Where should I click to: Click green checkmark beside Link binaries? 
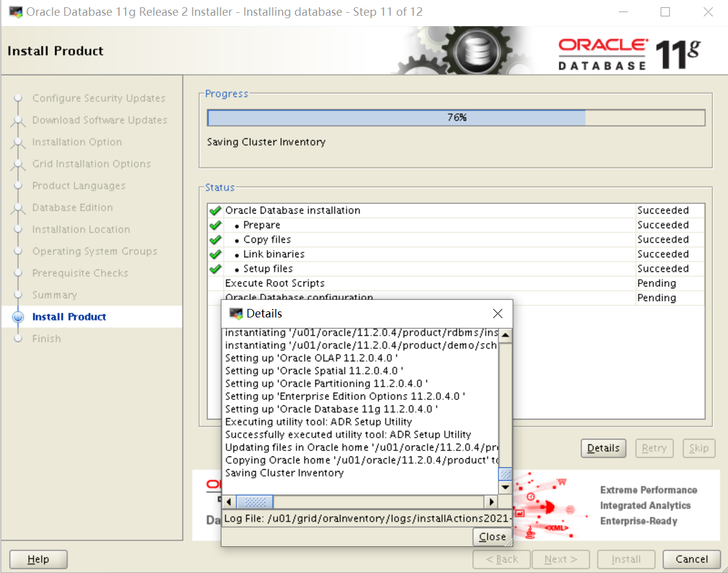(215, 254)
